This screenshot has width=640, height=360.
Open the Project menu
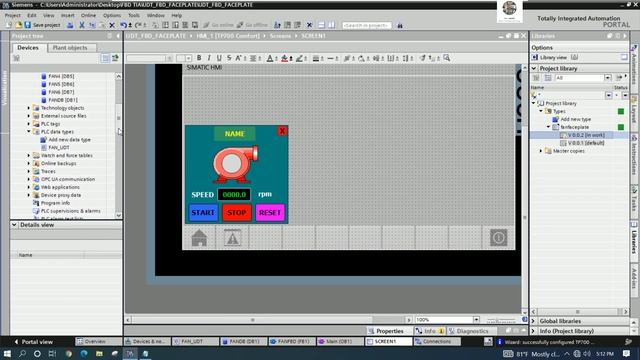tap(13, 15)
